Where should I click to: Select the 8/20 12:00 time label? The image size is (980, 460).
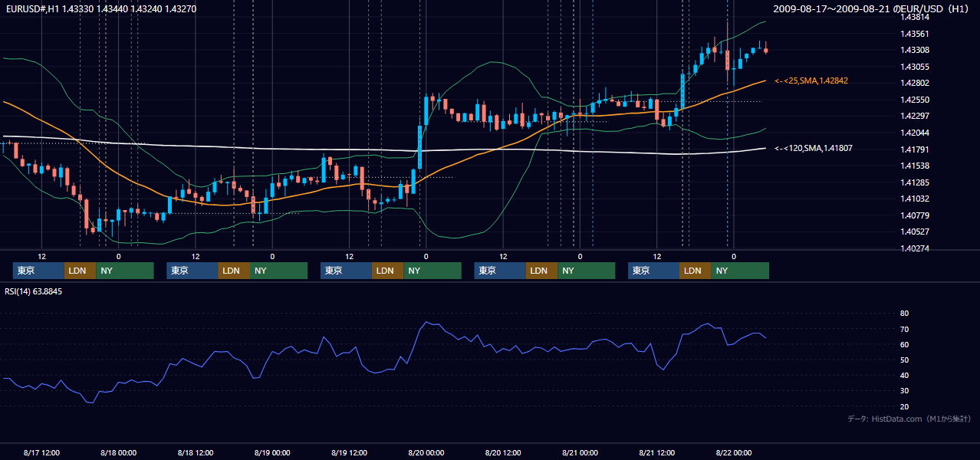(x=503, y=453)
